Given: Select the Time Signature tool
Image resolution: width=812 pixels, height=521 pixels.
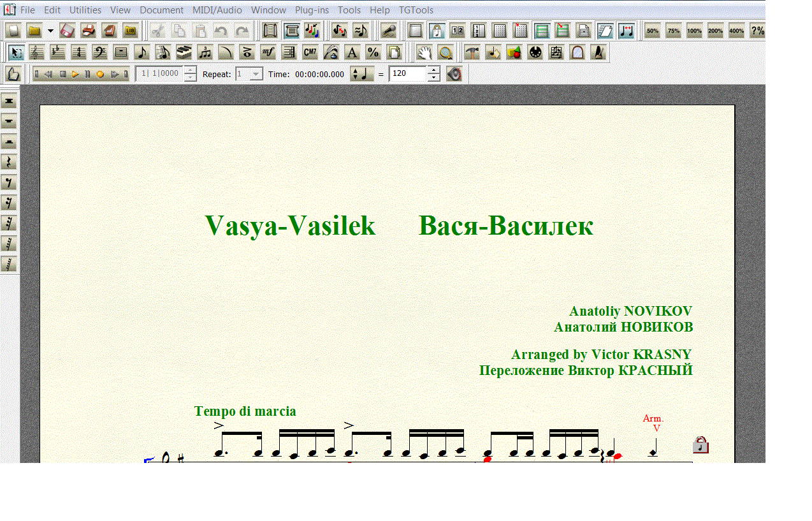Looking at the screenshot, I should point(79,52).
